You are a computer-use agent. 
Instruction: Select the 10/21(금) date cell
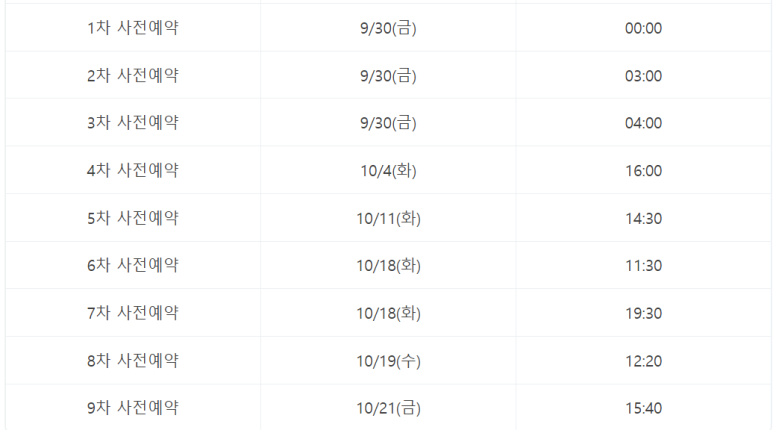point(388,407)
